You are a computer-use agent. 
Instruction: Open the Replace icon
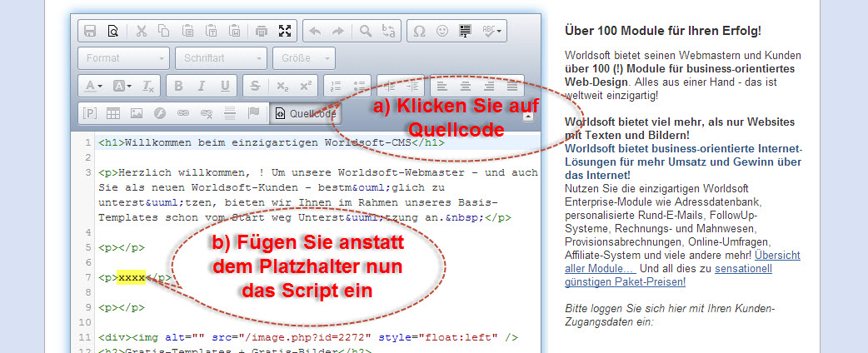(x=389, y=31)
